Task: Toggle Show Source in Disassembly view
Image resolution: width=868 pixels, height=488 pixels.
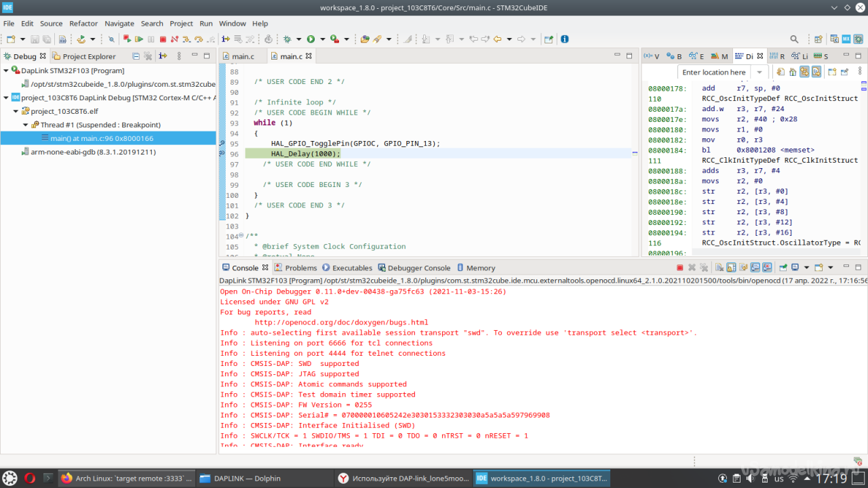Action: [x=816, y=72]
